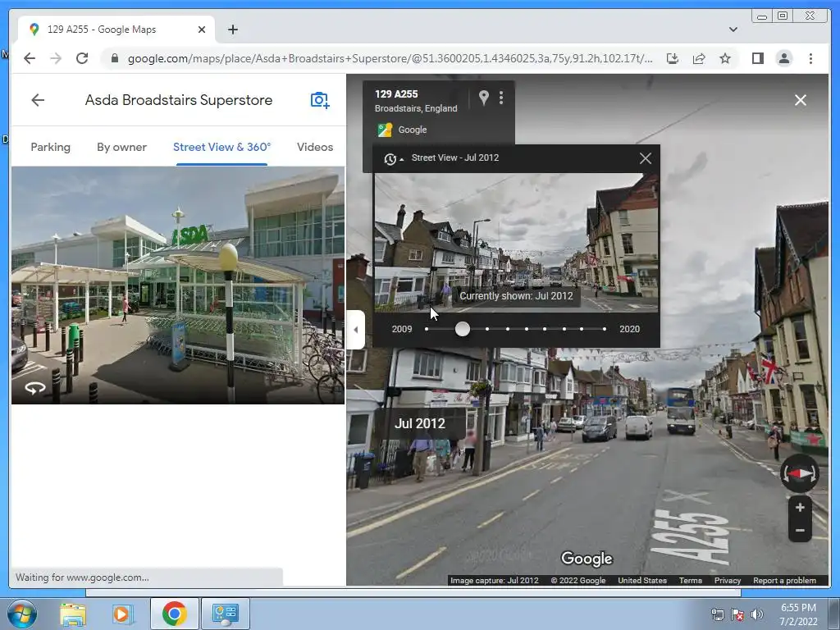Open the Jul 2012 preview thumbnail

[517, 242]
